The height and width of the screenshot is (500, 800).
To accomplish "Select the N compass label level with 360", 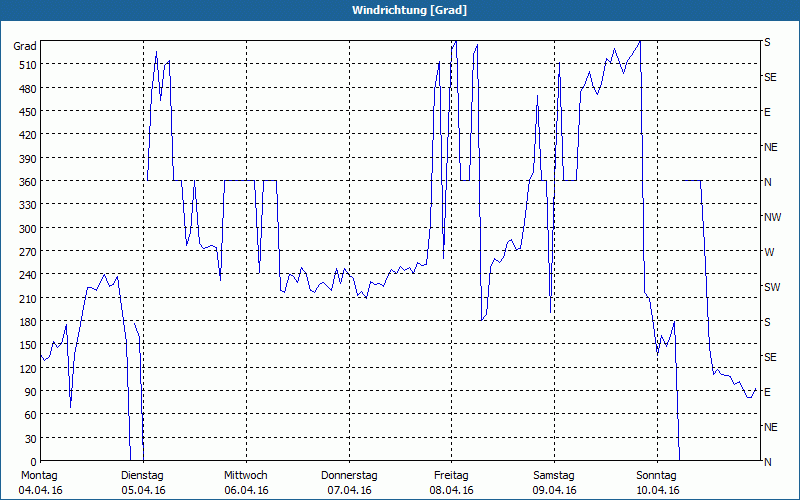I will pyautogui.click(x=767, y=182).
